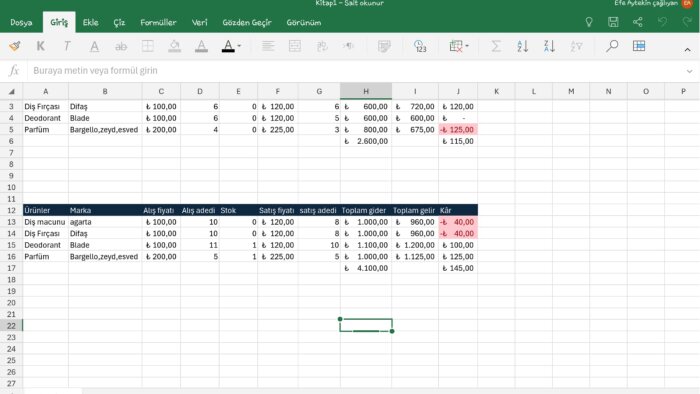Switch to the Veri tab
Image resolution: width=700 pixels, height=394 pixels.
[200, 22]
